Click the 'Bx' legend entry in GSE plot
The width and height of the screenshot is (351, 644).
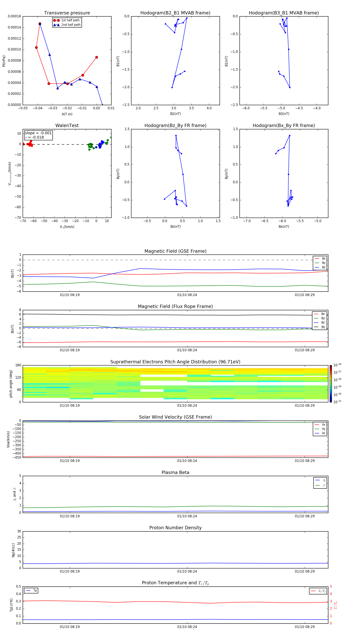[320, 259]
